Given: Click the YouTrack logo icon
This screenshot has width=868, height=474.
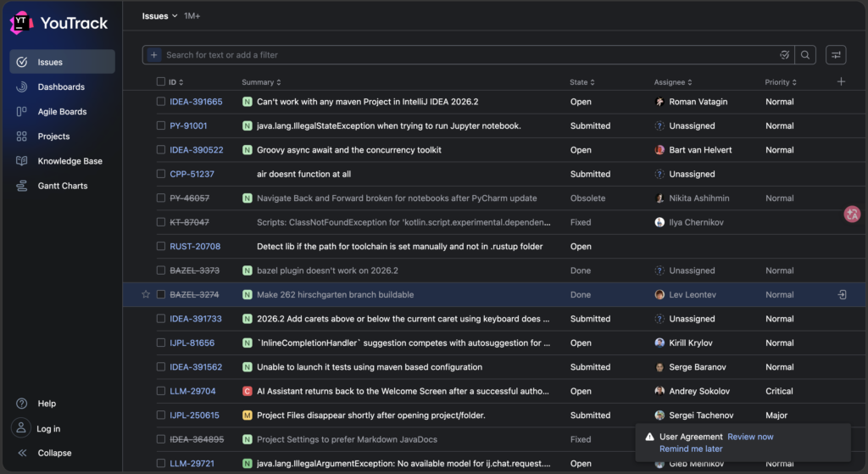Looking at the screenshot, I should point(21,23).
